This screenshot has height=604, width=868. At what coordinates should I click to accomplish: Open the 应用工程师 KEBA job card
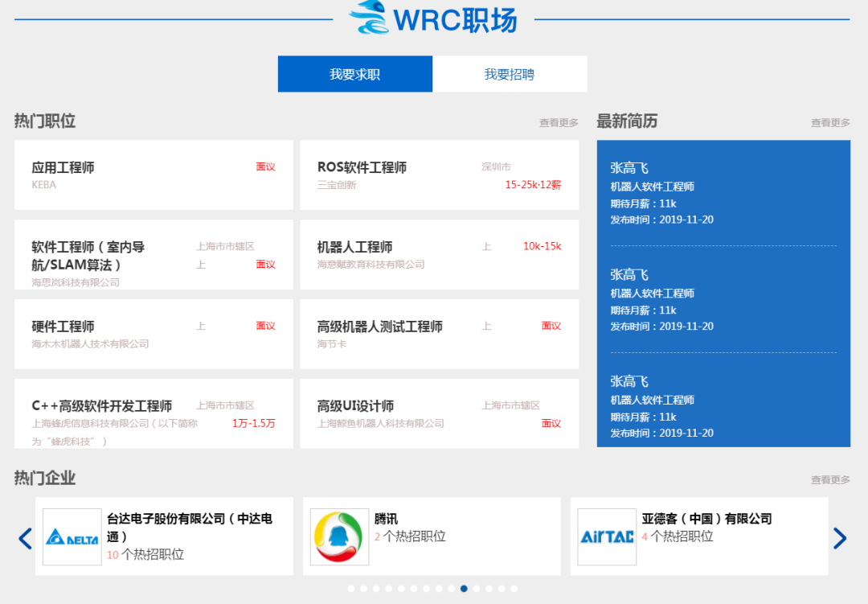(x=154, y=175)
